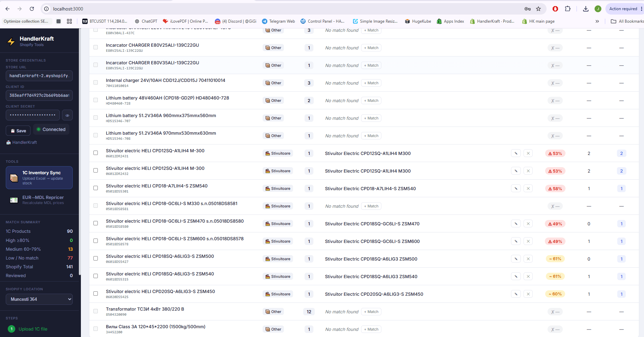Viewport: 644px width, 337px height.
Task: Check the box for CPD20SQ-A6LIG3-S ZSM450 row
Action: tap(96, 294)
